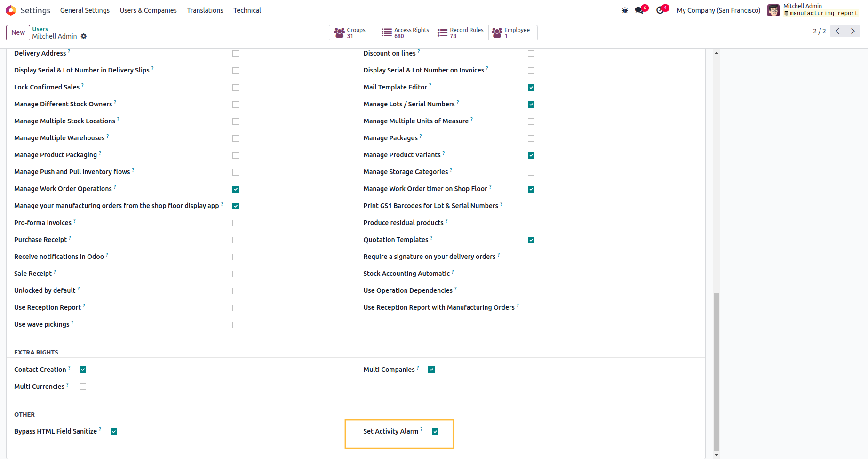
Task: Open the activities clock icon
Action: pyautogui.click(x=660, y=10)
